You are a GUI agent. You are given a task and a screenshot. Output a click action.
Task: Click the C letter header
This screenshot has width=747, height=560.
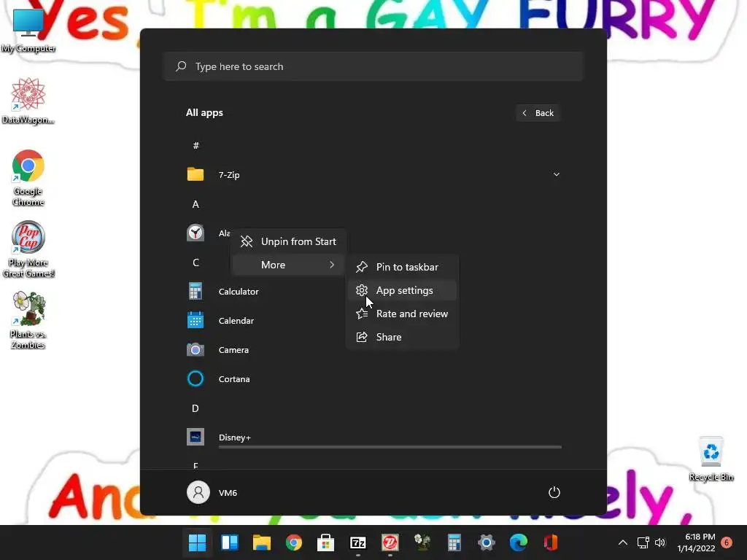(196, 262)
